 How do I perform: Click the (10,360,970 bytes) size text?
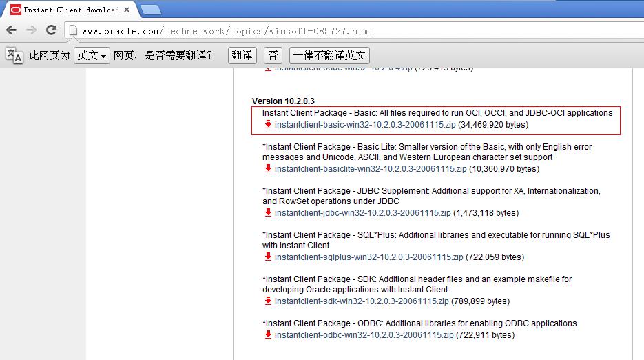[504, 169]
